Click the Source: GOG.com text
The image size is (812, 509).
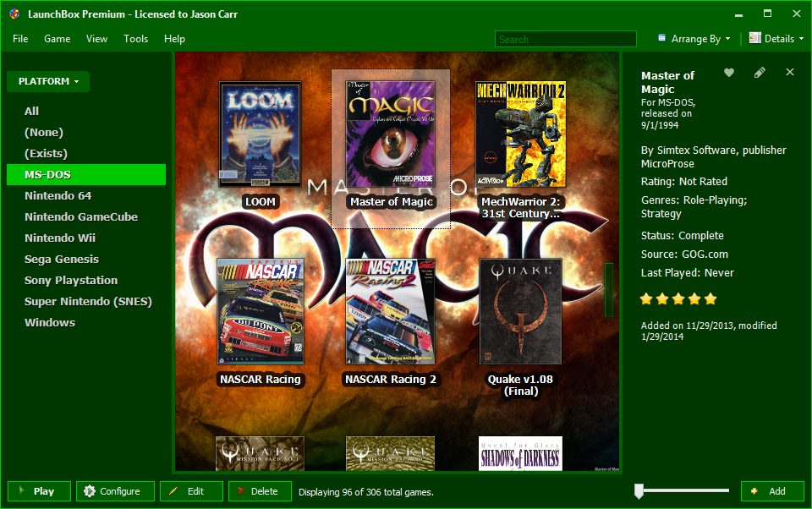[684, 254]
